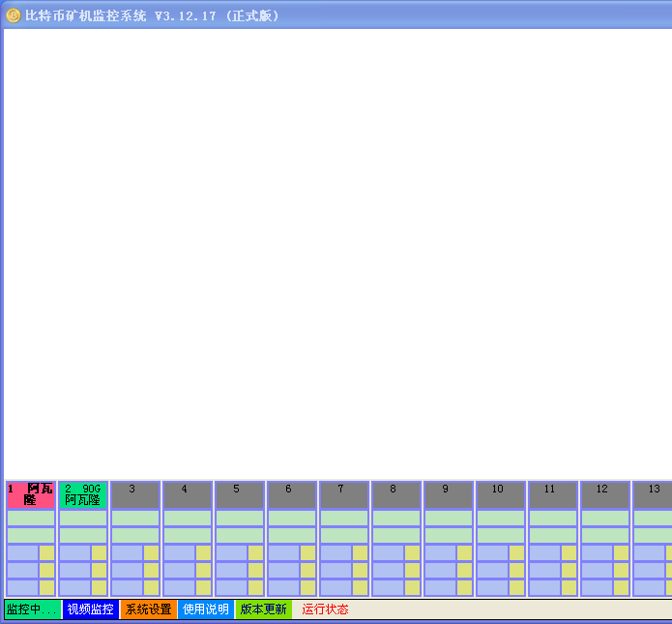The height and width of the screenshot is (624, 672).
Task: Select the gray miner slot 13 header
Action: pos(653,494)
